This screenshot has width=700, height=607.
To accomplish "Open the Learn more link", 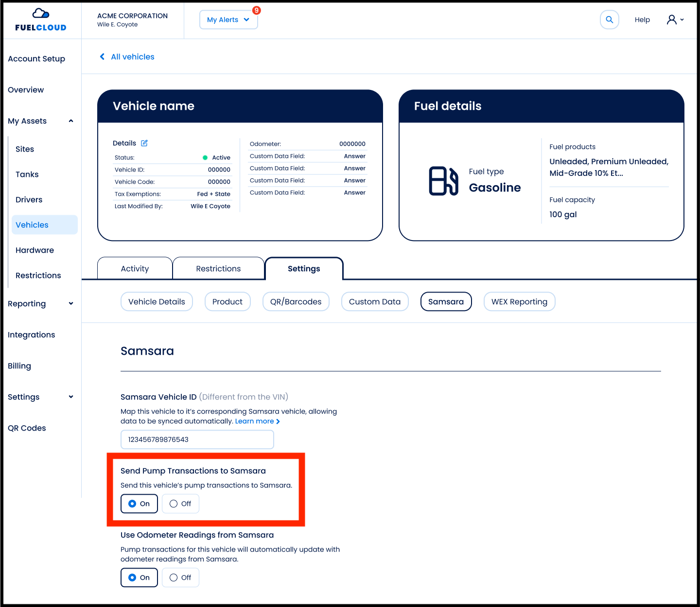I will 257,421.
